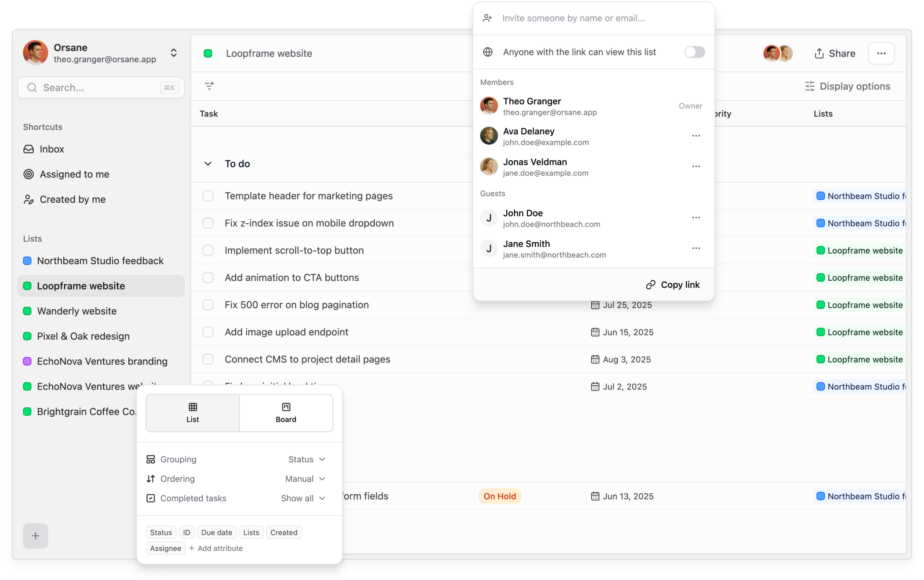924x580 pixels.
Task: Click purple swatch of EchoNova Ventures branding
Action: click(x=27, y=361)
